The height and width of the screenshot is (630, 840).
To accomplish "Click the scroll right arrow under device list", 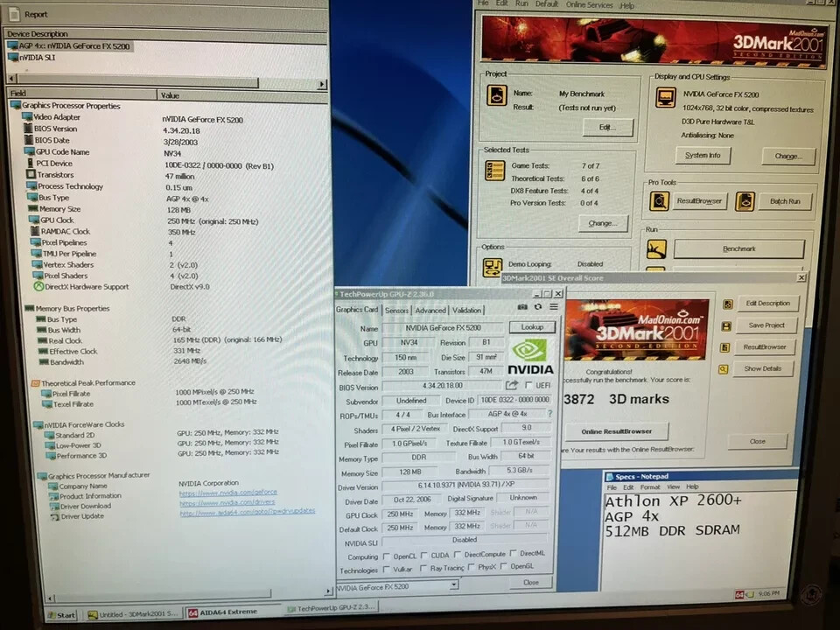I will point(321,84).
